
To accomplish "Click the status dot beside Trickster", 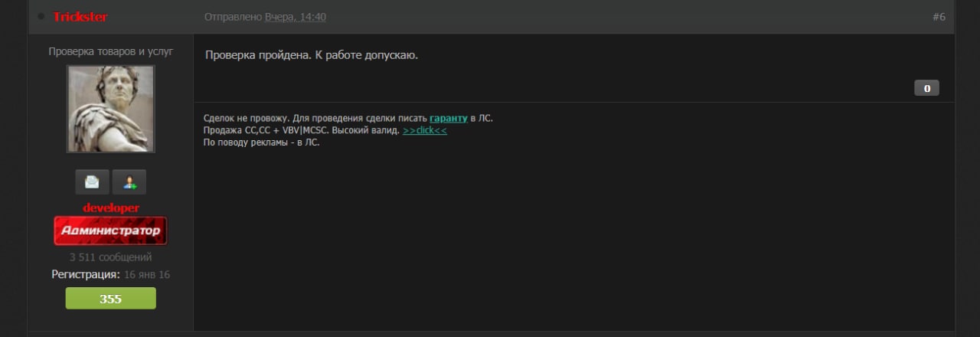I will (x=41, y=16).
